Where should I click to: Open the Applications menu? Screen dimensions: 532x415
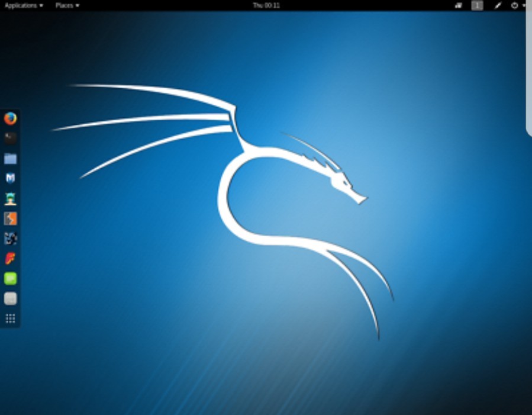[x=24, y=5]
